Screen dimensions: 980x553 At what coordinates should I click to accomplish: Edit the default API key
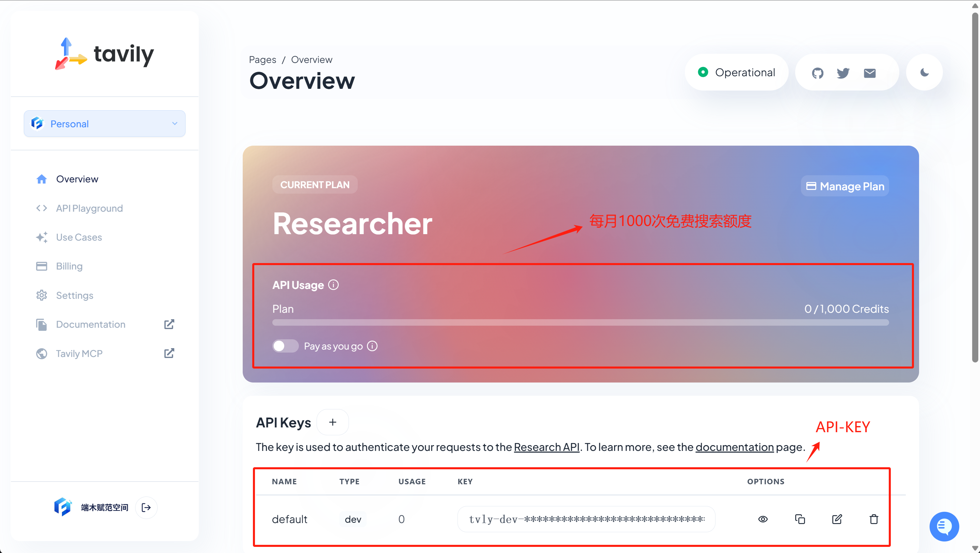point(837,519)
